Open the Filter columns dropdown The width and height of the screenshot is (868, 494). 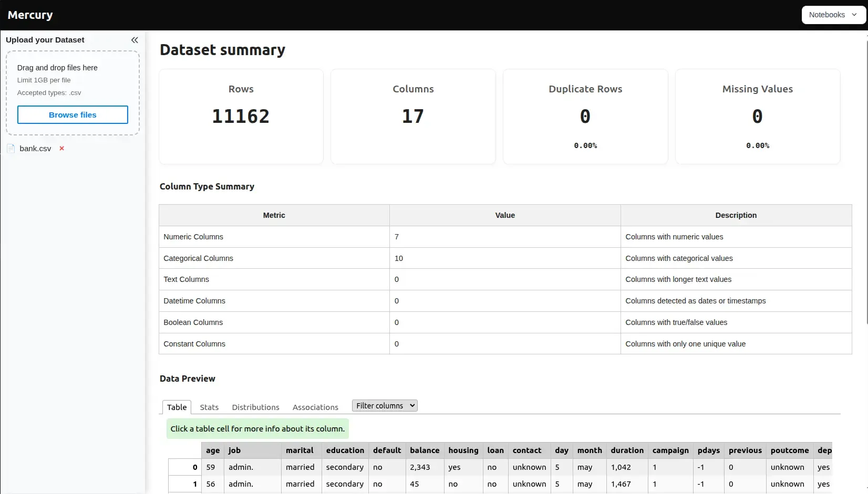point(385,406)
